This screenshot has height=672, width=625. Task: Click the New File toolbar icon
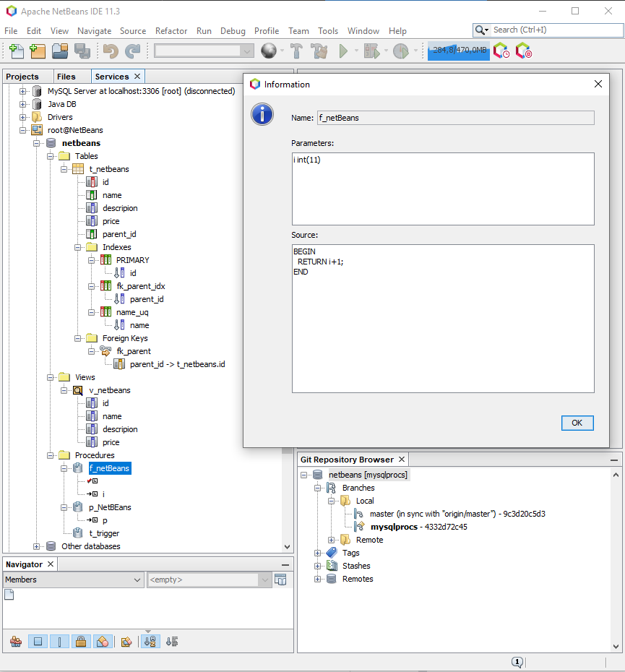[17, 51]
